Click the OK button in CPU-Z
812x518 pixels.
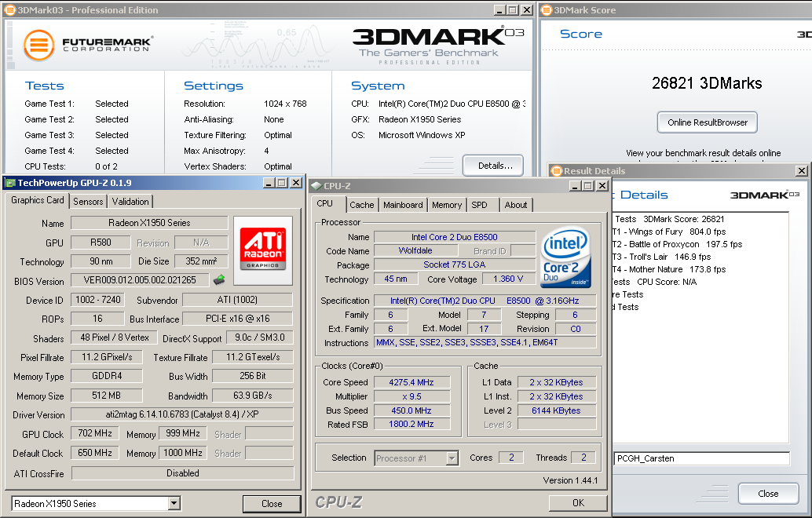click(579, 502)
